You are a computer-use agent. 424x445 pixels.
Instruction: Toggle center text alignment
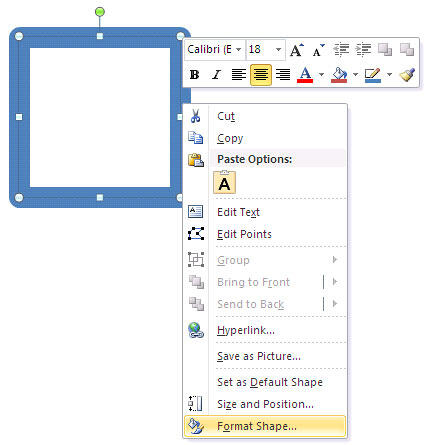click(261, 75)
